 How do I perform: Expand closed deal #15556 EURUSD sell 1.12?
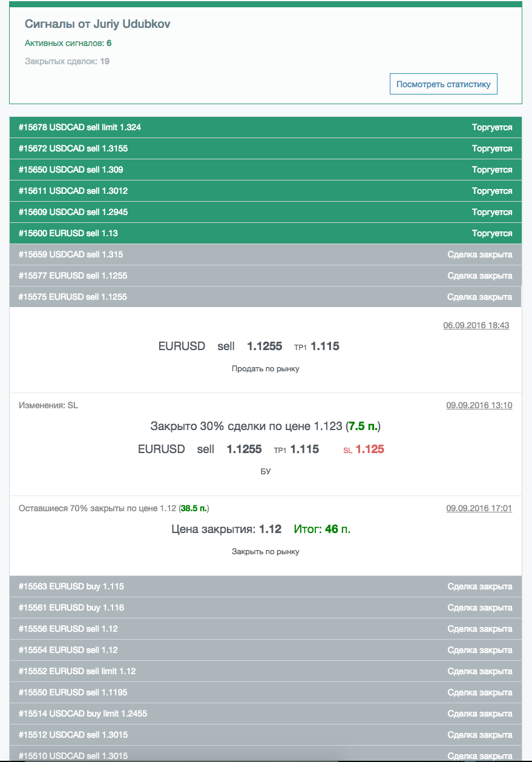(x=265, y=629)
